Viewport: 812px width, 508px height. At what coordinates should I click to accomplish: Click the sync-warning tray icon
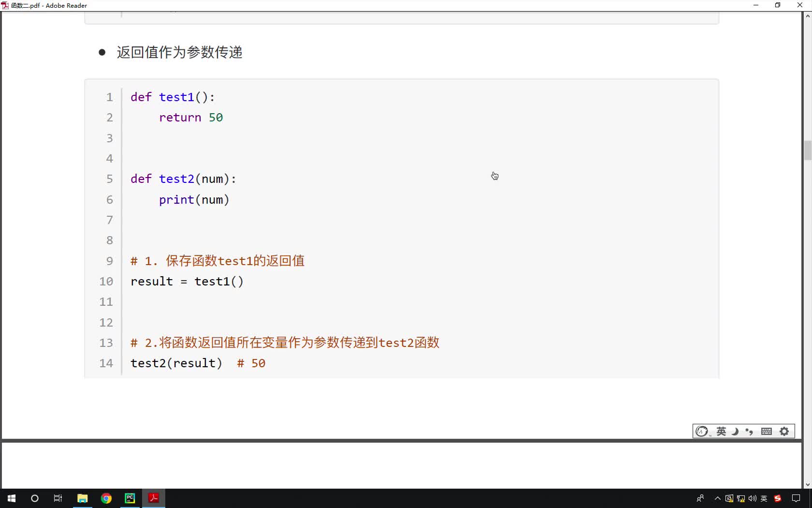pyautogui.click(x=729, y=498)
